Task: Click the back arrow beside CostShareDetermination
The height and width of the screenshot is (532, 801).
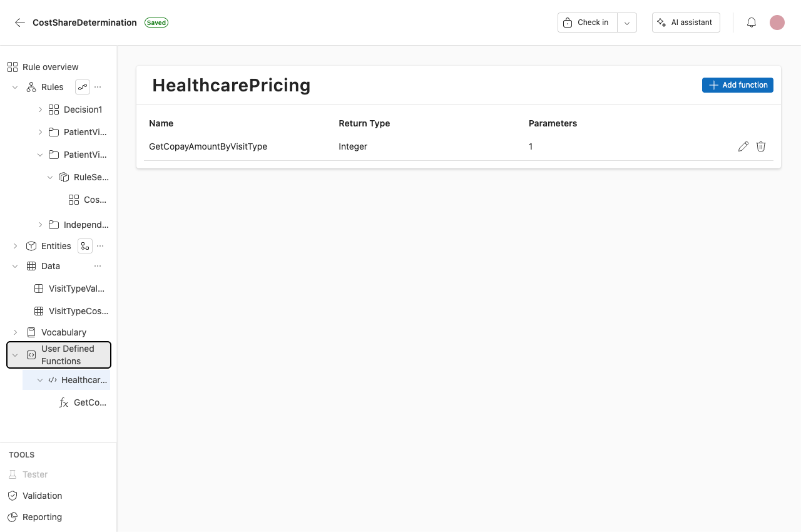Action: (20, 23)
